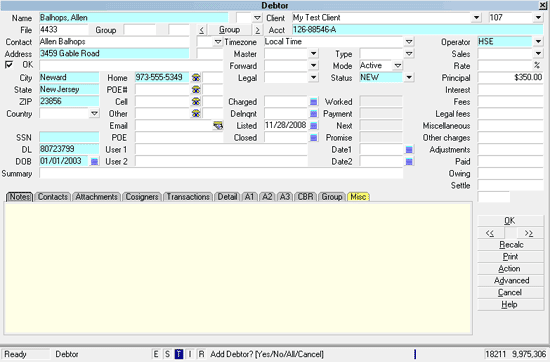
Task: Open the yellow Misc tab
Action: coord(358,197)
